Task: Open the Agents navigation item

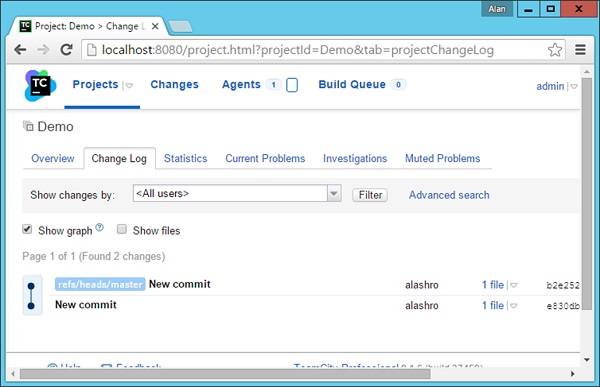Action: 241,84
